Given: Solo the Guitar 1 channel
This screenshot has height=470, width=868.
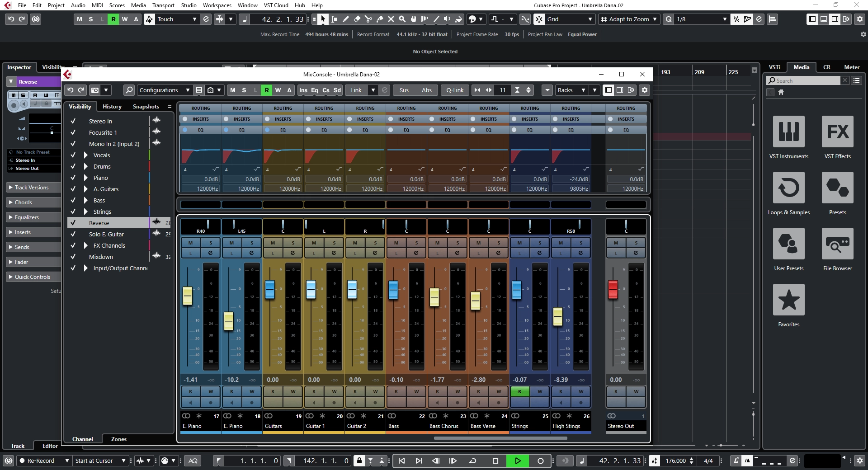Looking at the screenshot, I should click(335, 243).
